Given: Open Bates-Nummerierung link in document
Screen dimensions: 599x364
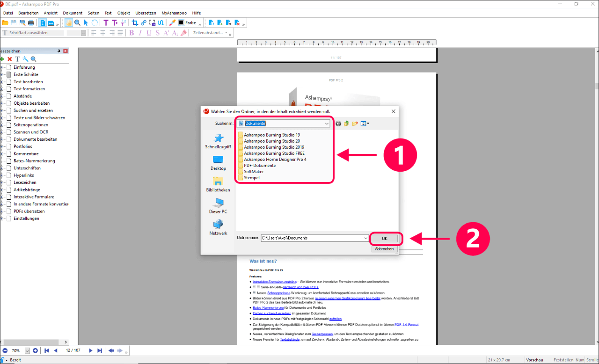Looking at the screenshot, I should [x=268, y=308].
